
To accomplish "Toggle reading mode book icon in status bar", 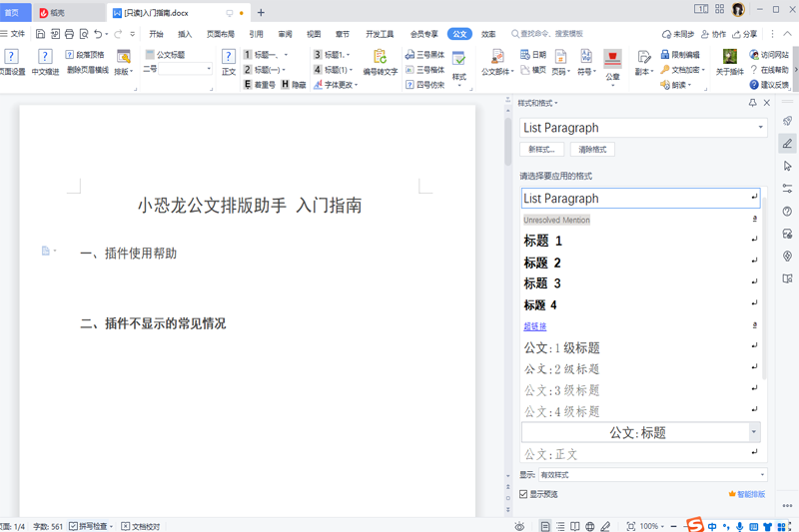I will coord(575,526).
